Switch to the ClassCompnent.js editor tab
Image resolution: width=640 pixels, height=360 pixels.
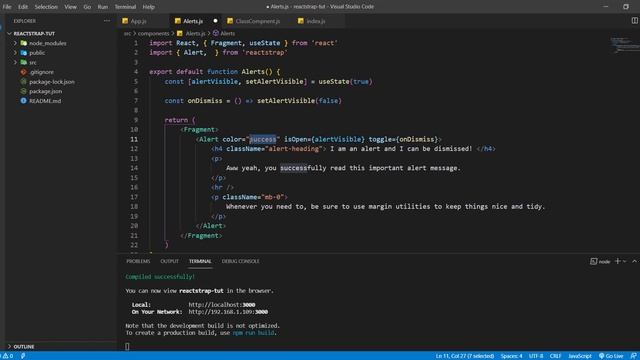[257, 21]
